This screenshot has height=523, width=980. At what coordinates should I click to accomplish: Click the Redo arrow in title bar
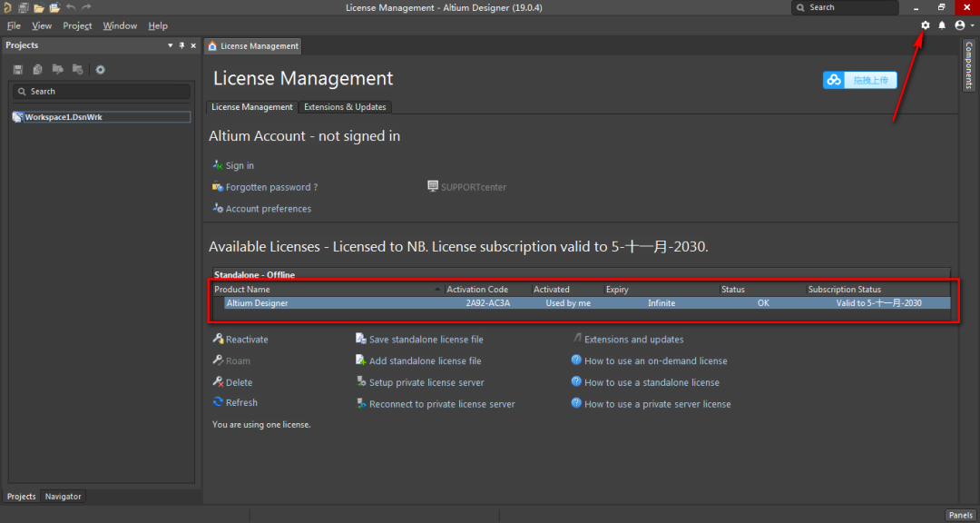pyautogui.click(x=86, y=7)
